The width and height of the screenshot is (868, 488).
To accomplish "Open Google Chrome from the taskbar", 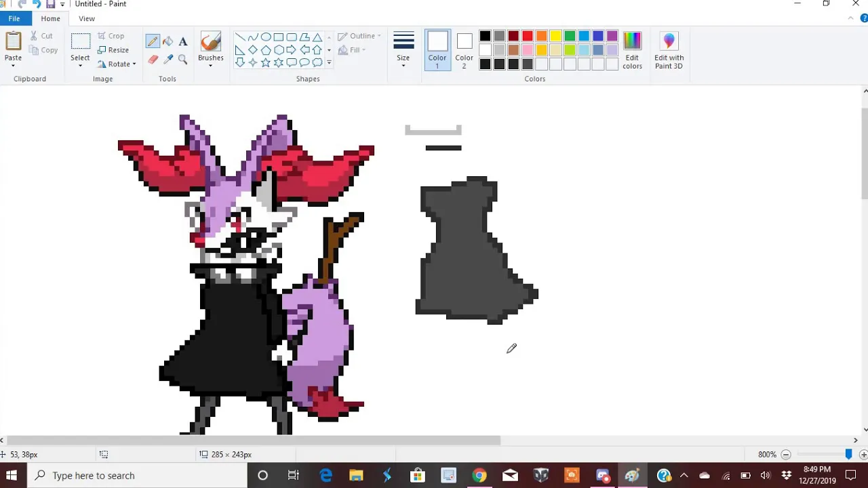I will (479, 475).
